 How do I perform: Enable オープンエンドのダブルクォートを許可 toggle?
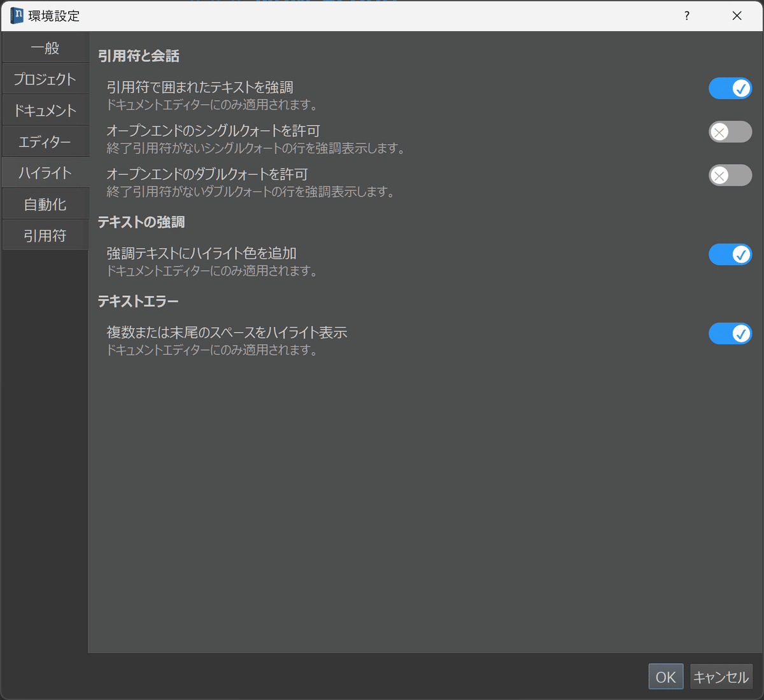pyautogui.click(x=730, y=175)
